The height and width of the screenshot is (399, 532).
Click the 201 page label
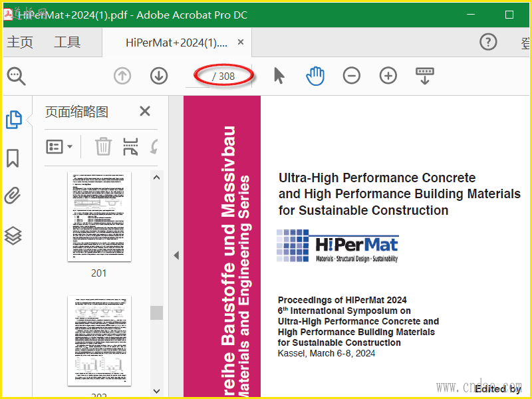[x=98, y=273]
